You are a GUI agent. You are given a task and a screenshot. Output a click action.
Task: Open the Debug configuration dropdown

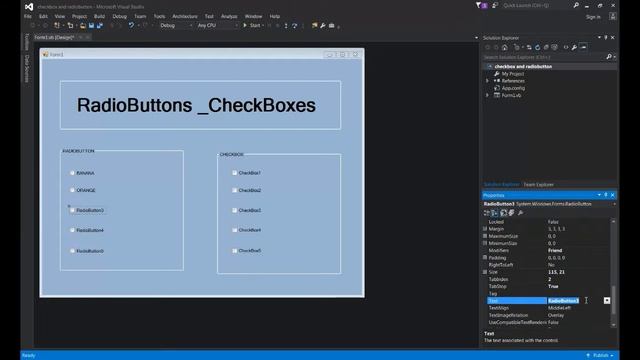point(176,25)
